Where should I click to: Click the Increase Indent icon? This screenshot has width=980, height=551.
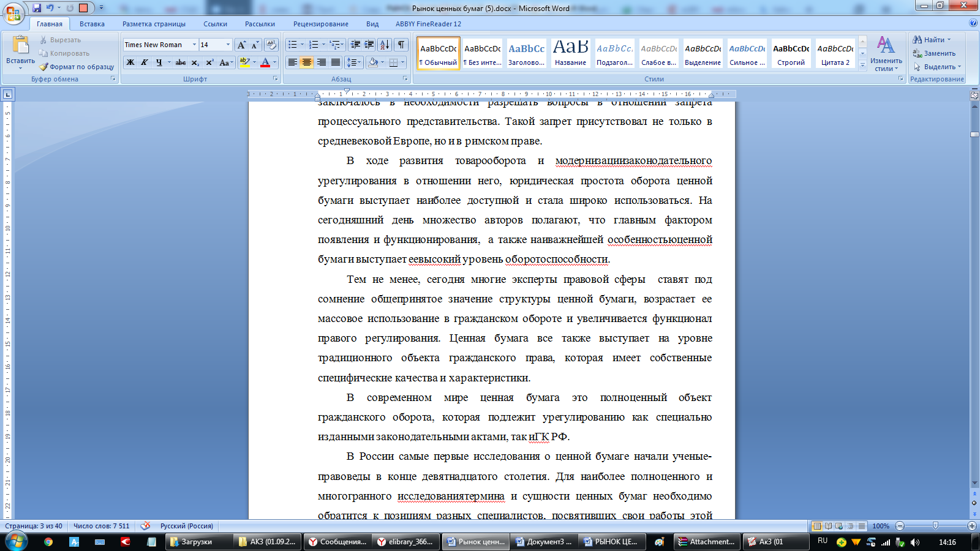369,45
